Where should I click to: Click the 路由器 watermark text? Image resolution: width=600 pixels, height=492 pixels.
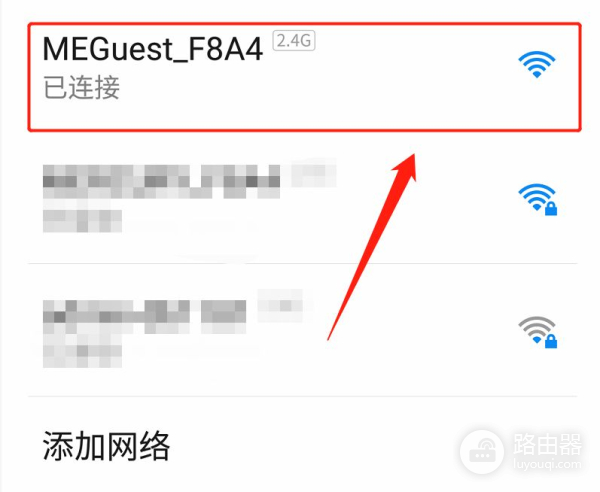[548, 444]
